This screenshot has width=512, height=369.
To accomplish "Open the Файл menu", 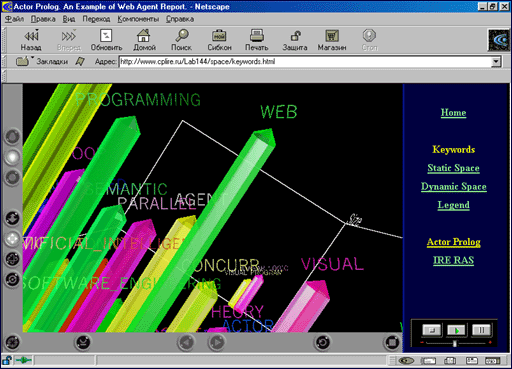I will click(x=14, y=19).
